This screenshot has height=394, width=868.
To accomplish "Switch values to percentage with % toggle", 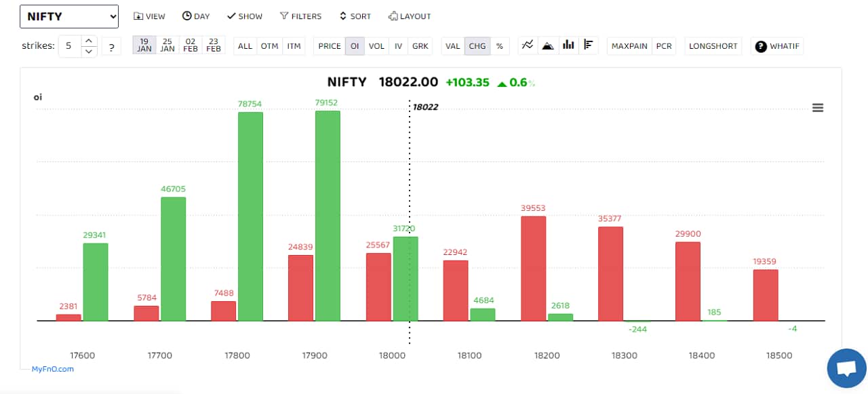I will (x=499, y=46).
